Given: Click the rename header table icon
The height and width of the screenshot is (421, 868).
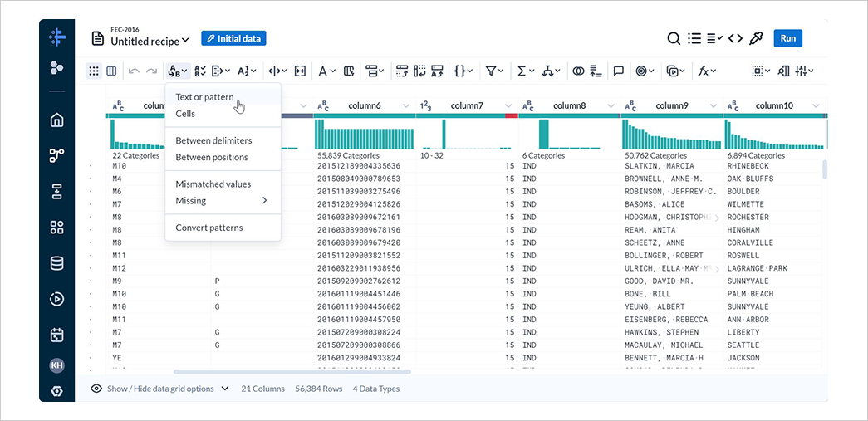Looking at the screenshot, I should tap(437, 71).
